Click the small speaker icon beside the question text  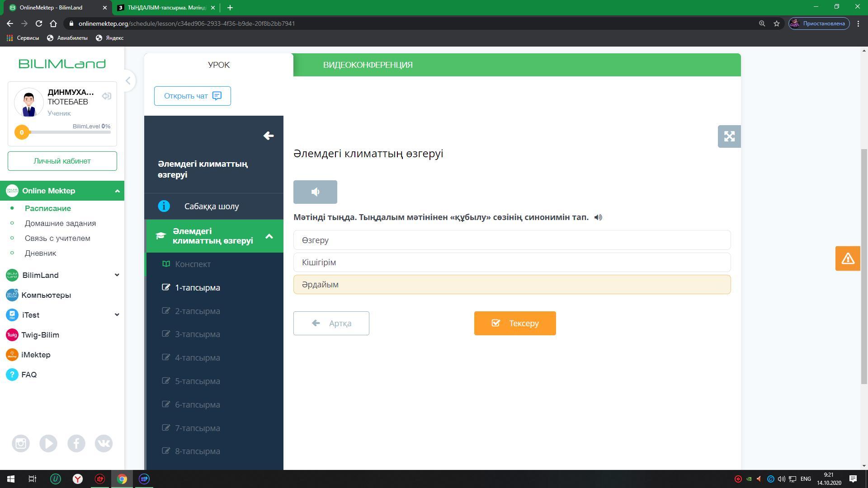(x=598, y=217)
